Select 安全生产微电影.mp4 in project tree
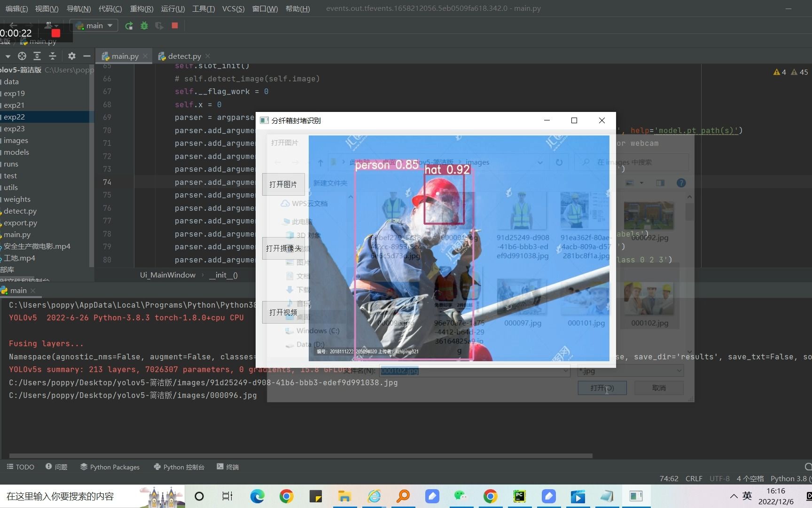Screen dimensions: 812x508 37,246
